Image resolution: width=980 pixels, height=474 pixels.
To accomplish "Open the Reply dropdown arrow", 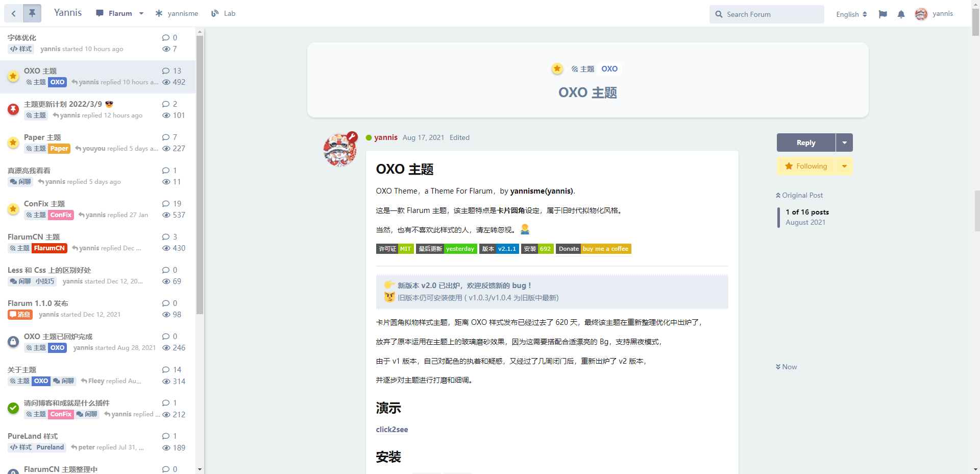I will pos(845,143).
